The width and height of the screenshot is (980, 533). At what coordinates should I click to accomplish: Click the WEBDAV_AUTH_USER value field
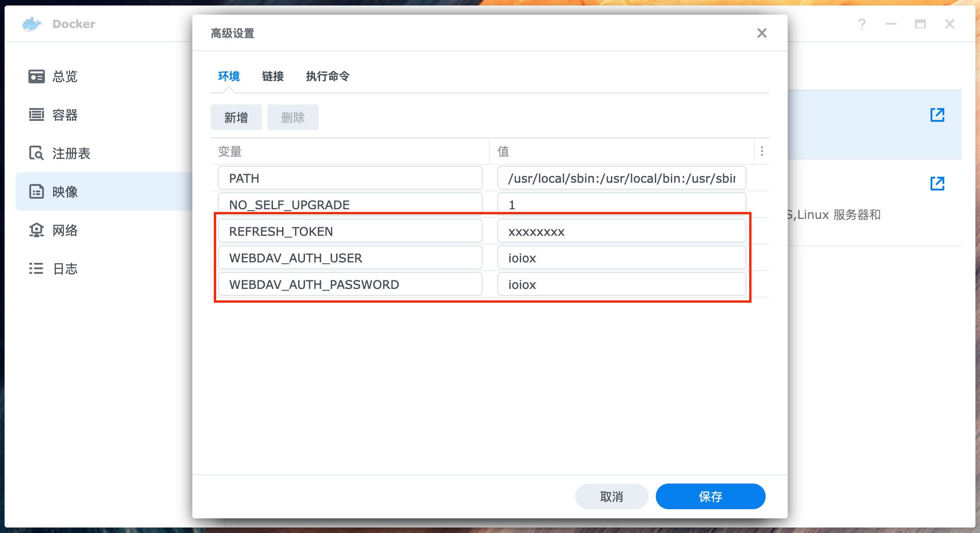(x=621, y=258)
